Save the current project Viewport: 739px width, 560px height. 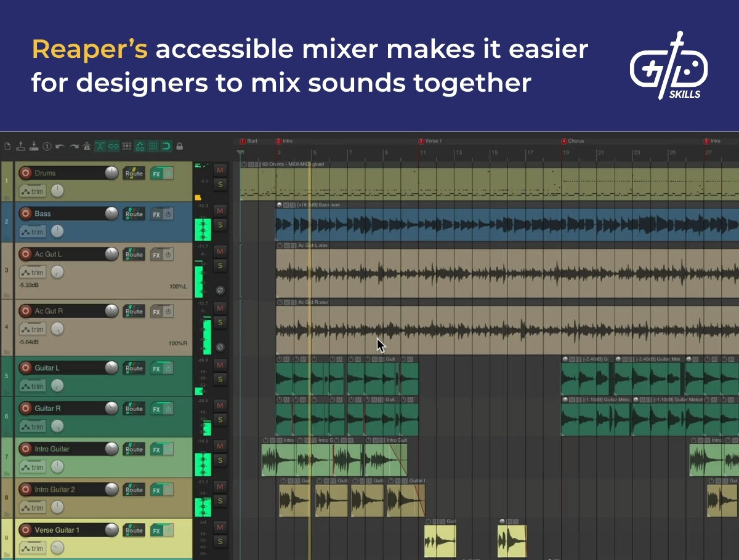pos(33,146)
